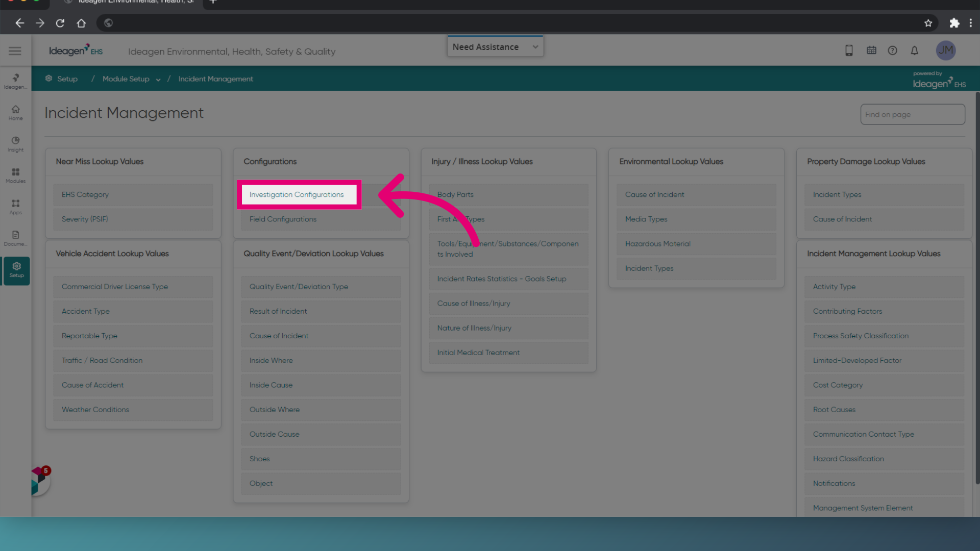Open Process Safety Classification

pyautogui.click(x=884, y=336)
